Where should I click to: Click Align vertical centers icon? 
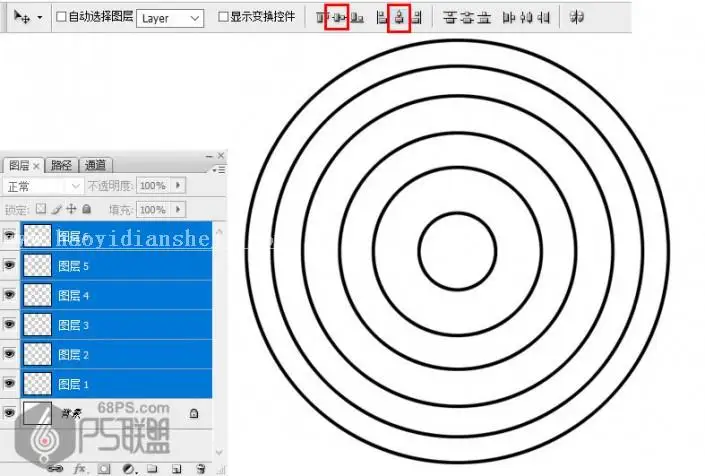[339, 18]
